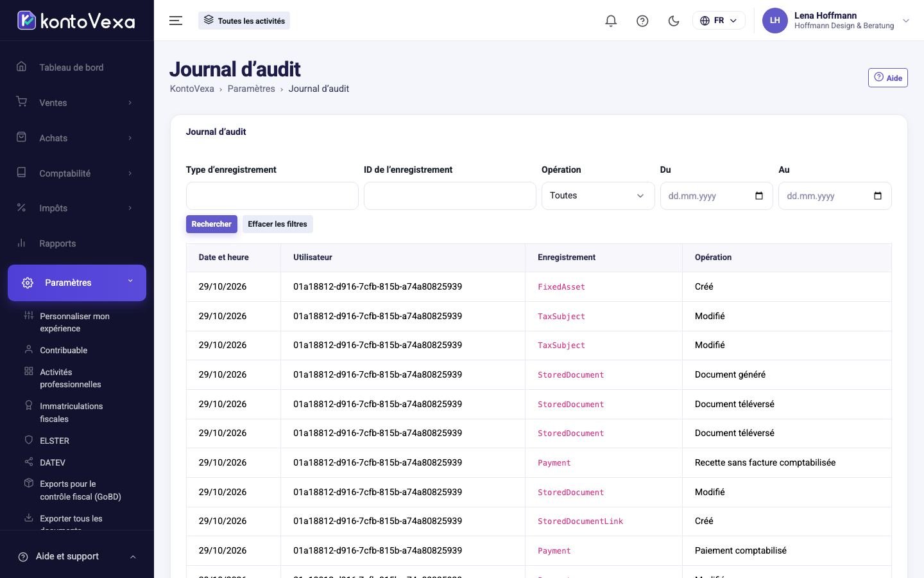Toggle dark mode moon icon
Viewport: 924px width, 578px height.
[674, 21]
